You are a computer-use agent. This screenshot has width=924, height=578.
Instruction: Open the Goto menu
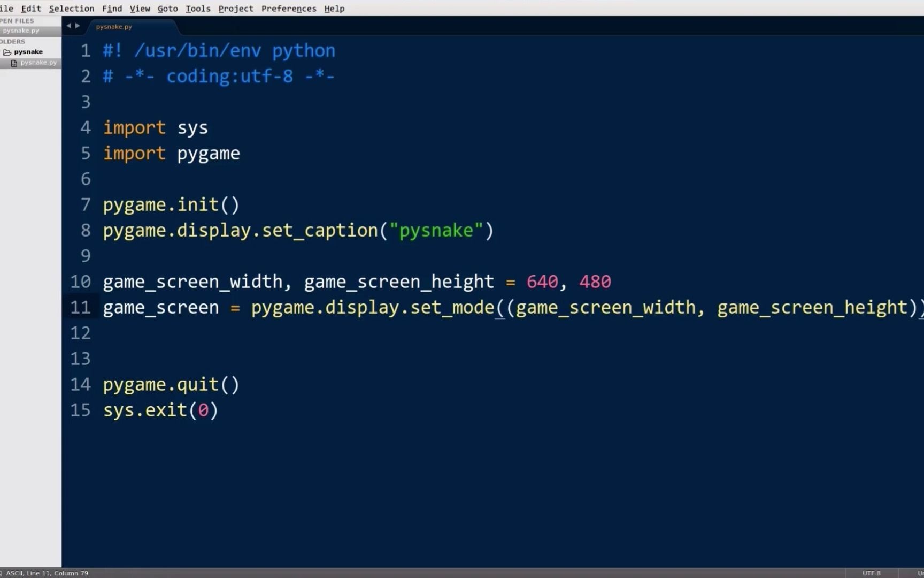coord(167,9)
